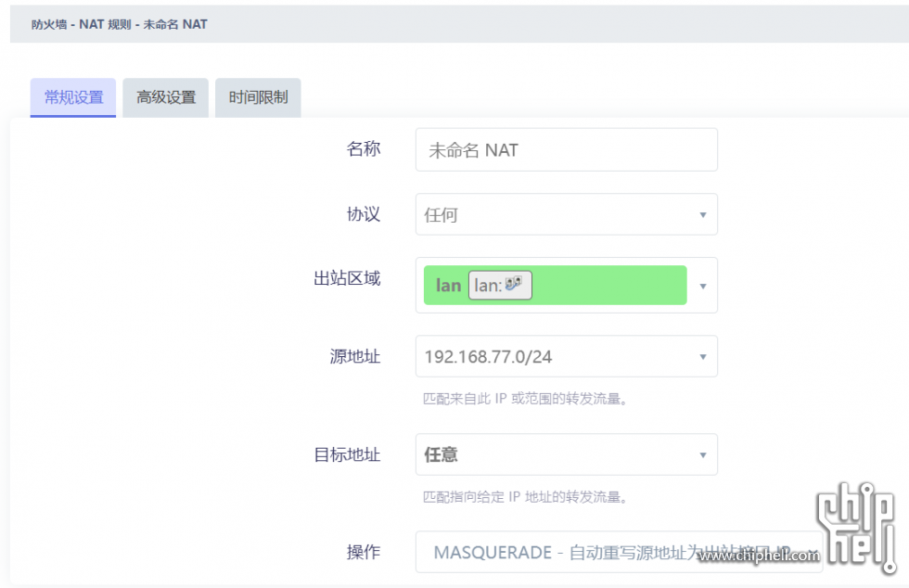Click the 源地址 label
The width and height of the screenshot is (909, 588).
(x=355, y=356)
